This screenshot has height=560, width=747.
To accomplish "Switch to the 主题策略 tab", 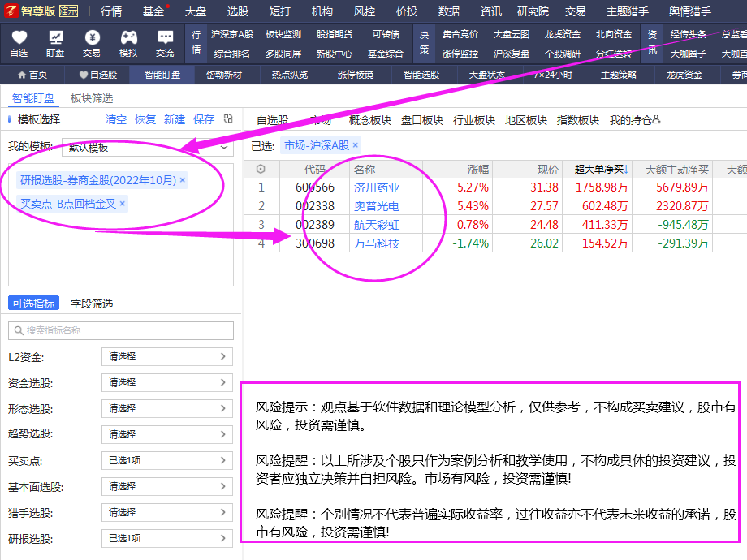I will coord(619,75).
